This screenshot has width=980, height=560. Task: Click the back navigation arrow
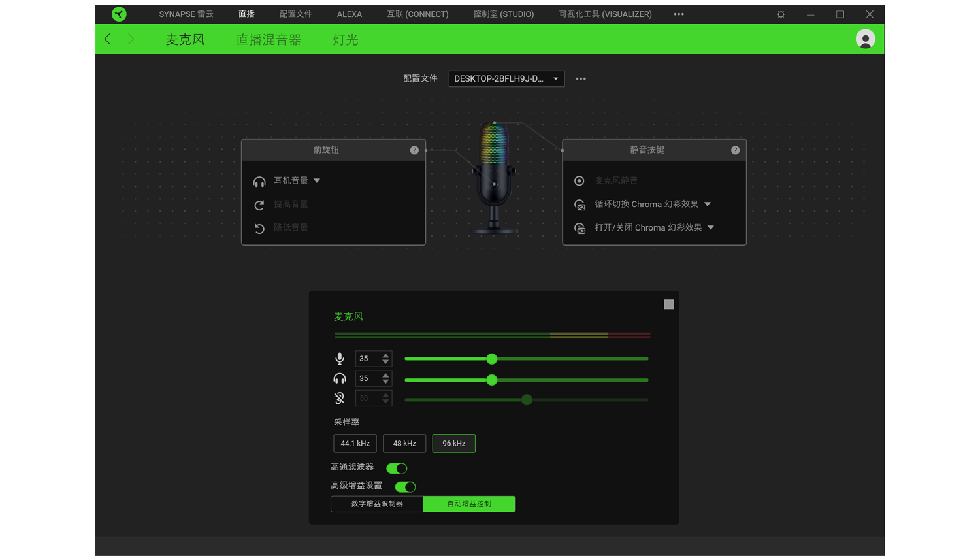coord(108,39)
